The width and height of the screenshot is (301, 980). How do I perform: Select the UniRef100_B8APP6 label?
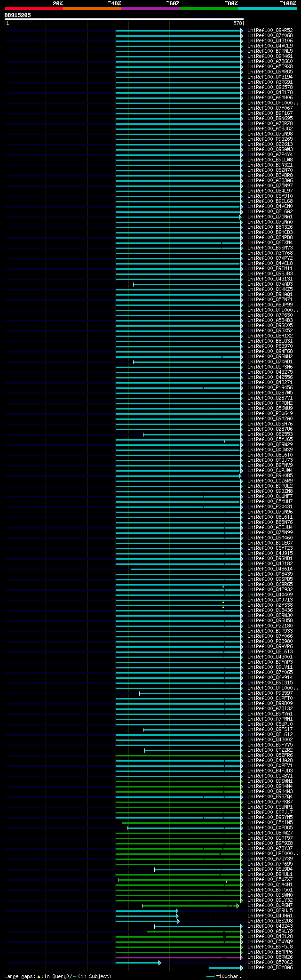coord(270,952)
